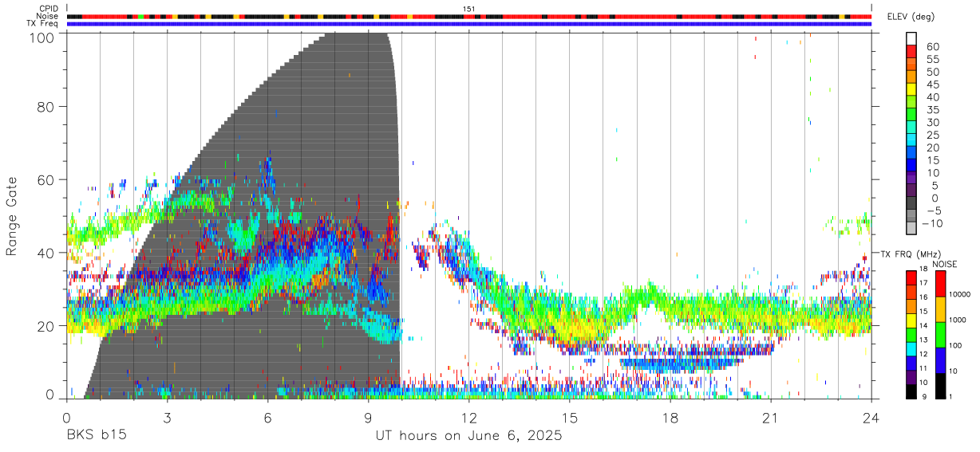Click the UT hour tick label 9

(x=369, y=416)
